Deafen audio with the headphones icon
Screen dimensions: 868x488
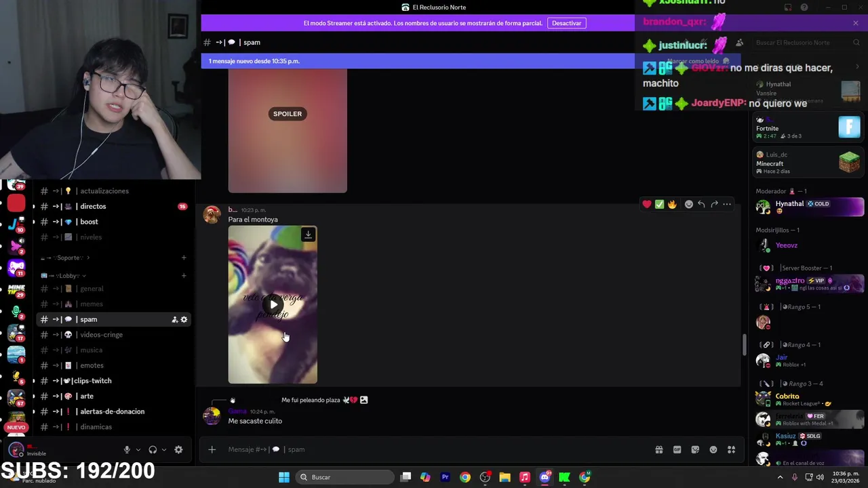pos(153,449)
